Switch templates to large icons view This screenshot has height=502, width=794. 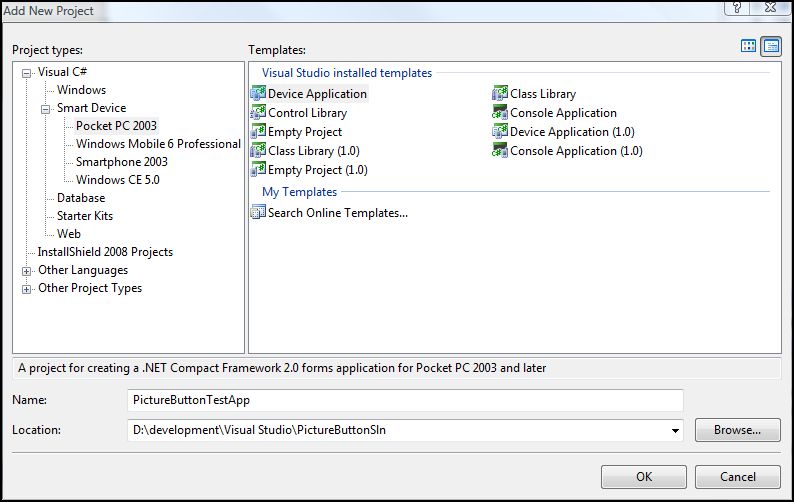tap(748, 46)
